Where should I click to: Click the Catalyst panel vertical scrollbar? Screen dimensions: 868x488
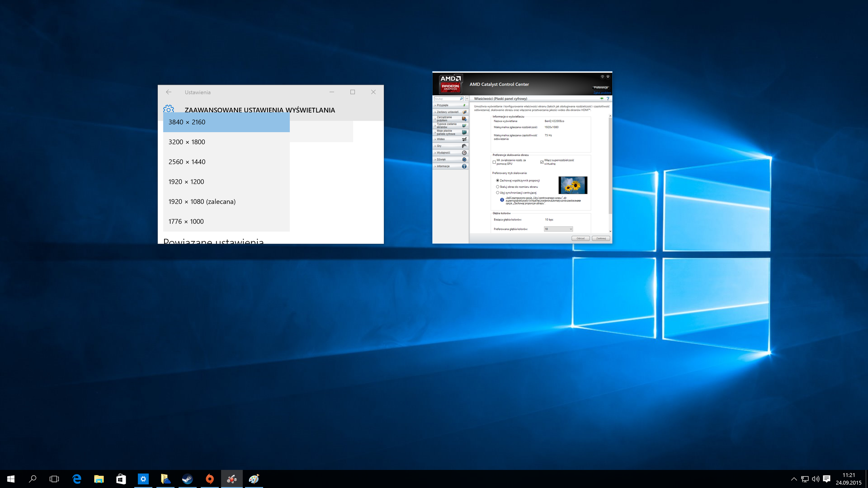tap(610, 166)
